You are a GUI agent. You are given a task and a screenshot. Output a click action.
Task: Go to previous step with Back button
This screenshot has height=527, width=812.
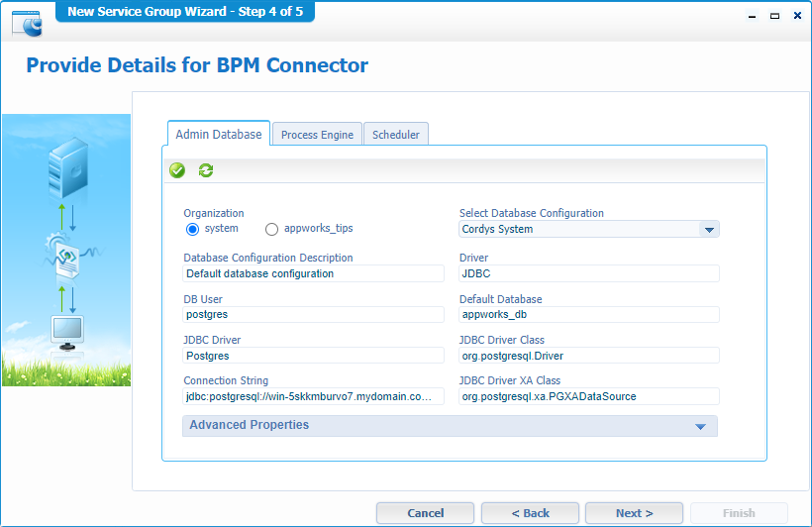pos(530,513)
